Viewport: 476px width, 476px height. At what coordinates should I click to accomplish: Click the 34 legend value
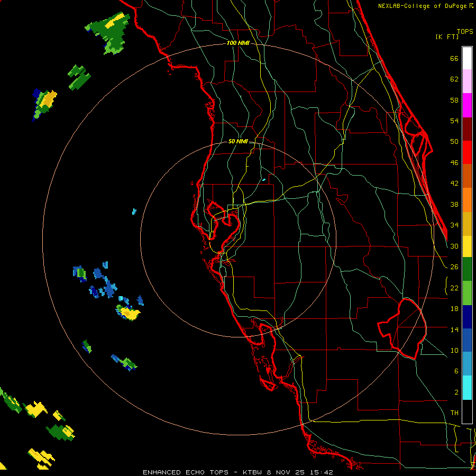pos(454,225)
